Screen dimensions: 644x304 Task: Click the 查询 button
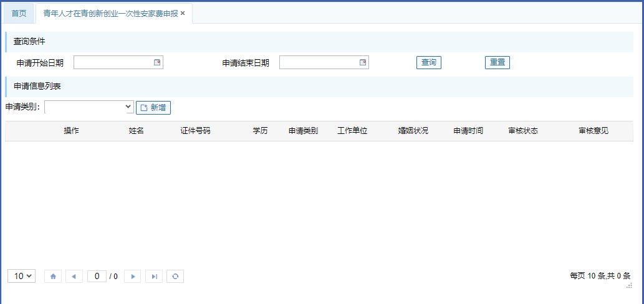(x=429, y=63)
